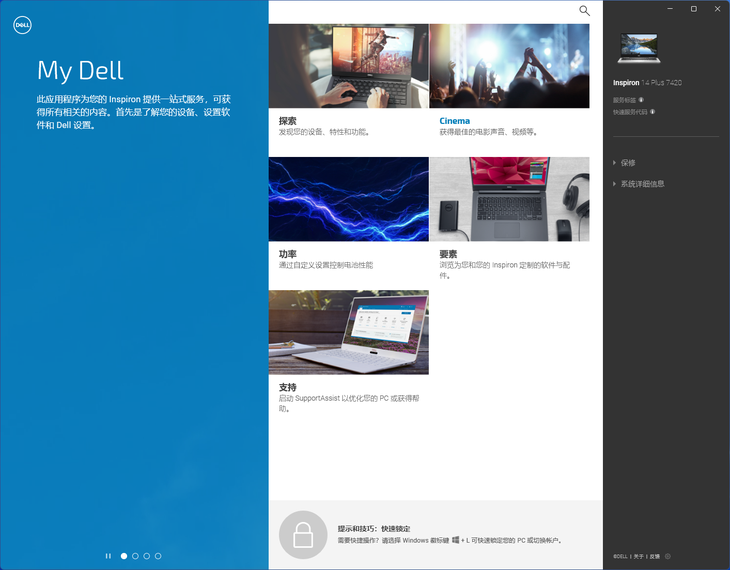
Task: Expand the 保修 section
Action: click(x=627, y=163)
